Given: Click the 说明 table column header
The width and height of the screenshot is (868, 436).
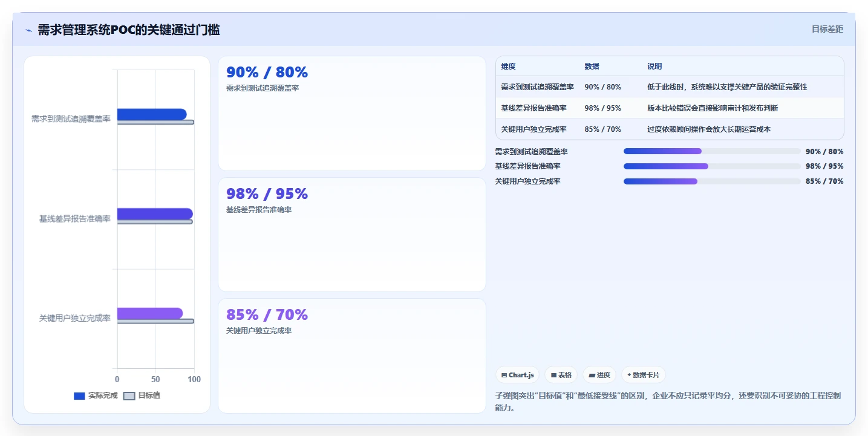Looking at the screenshot, I should (654, 67).
